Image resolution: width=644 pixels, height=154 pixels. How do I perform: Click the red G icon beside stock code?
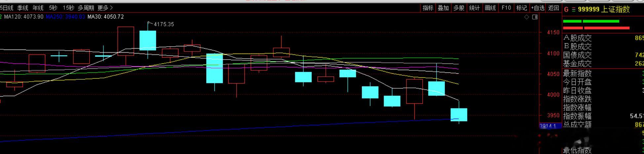coord(566,10)
